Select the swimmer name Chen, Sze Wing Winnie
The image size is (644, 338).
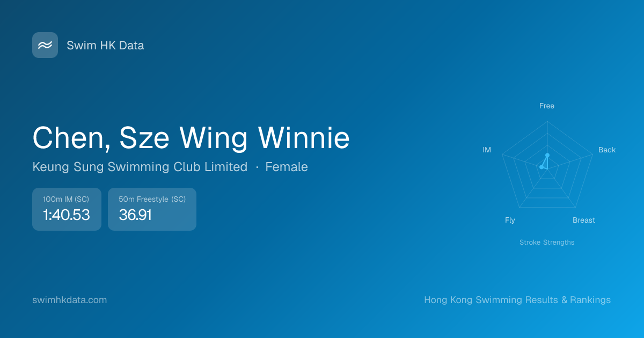191,138
